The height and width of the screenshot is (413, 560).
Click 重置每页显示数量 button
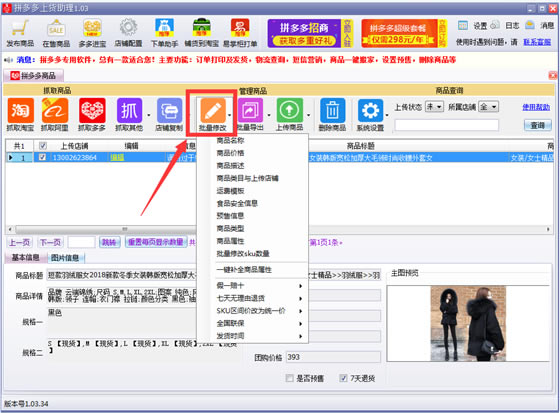(x=156, y=242)
